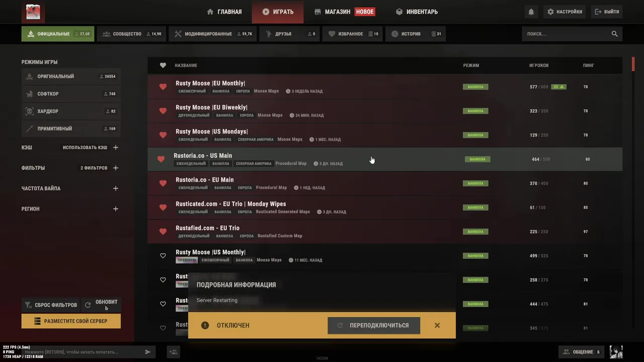The height and width of the screenshot is (362, 644).
Task: Click ПЕРЕПОДКЛЮЧИТЬСЯ reconnect button
Action: (374, 325)
